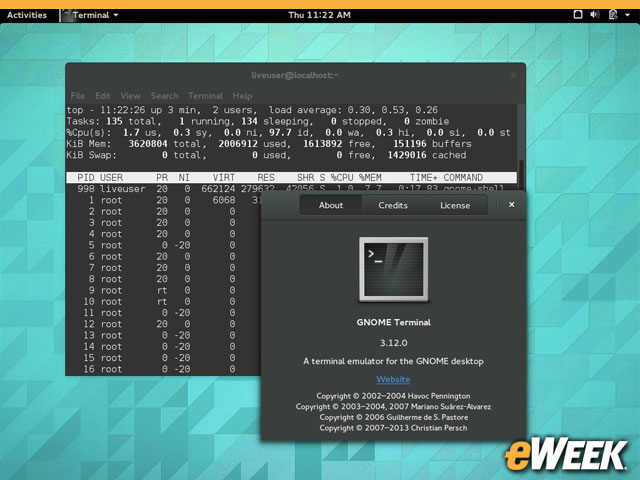This screenshot has height=480, width=640.
Task: Expand the Terminal app menu dropdown
Action: pos(115,15)
